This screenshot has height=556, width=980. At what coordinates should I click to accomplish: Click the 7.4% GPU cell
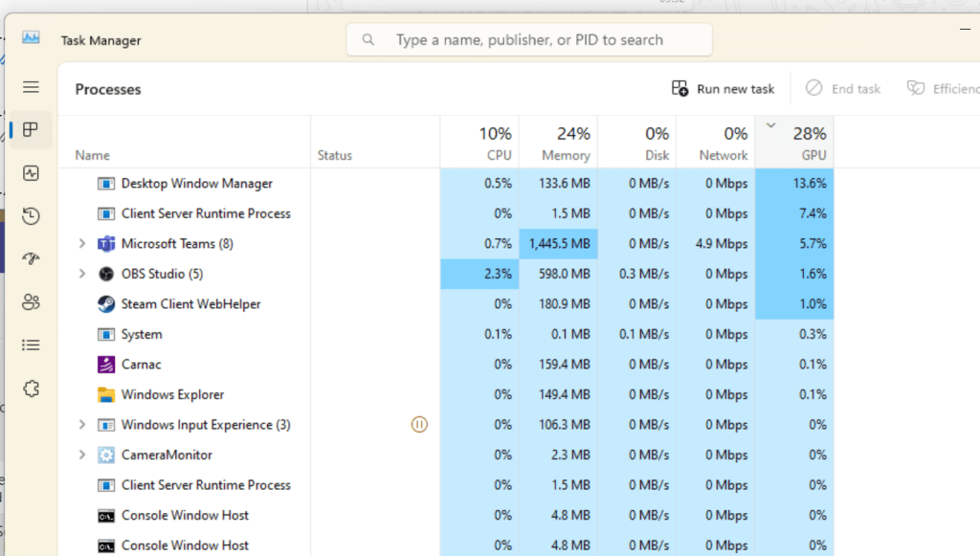pos(794,213)
